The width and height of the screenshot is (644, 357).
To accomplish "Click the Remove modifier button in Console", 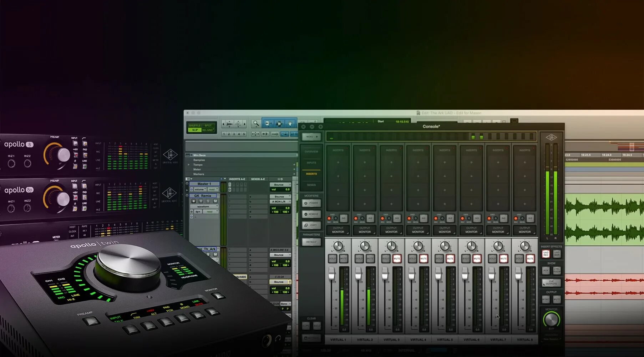I will tap(311, 214).
